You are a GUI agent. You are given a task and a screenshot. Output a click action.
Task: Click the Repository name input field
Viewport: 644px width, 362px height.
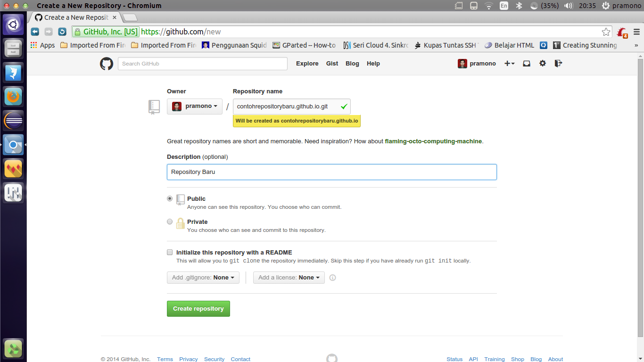pyautogui.click(x=291, y=107)
